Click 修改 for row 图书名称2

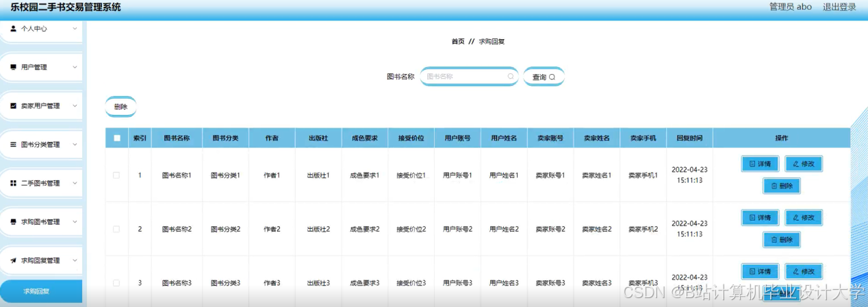(x=804, y=217)
